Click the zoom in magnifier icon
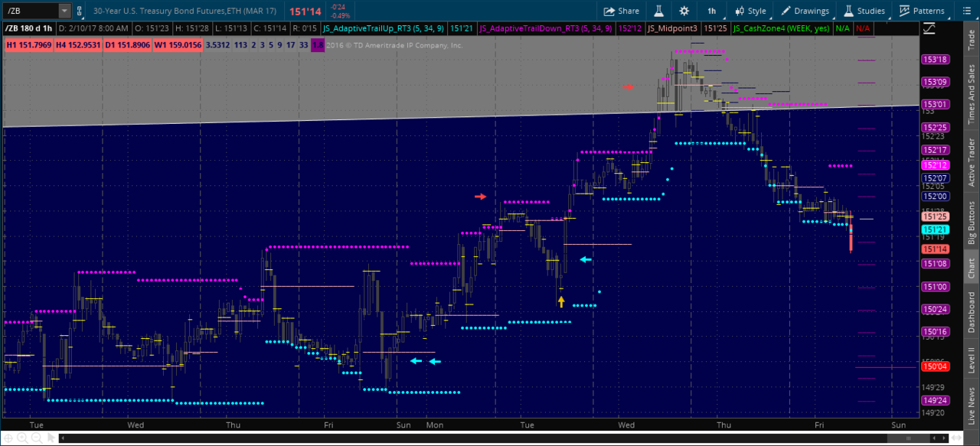This screenshot has width=980, height=446. coord(21,438)
